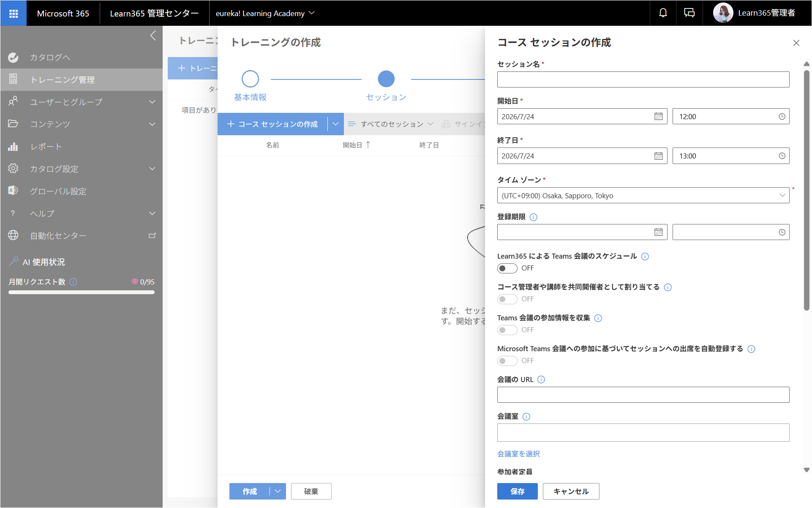Toggle Teams 会議の参加情報を収集 switch
The height and width of the screenshot is (508, 812).
click(507, 330)
